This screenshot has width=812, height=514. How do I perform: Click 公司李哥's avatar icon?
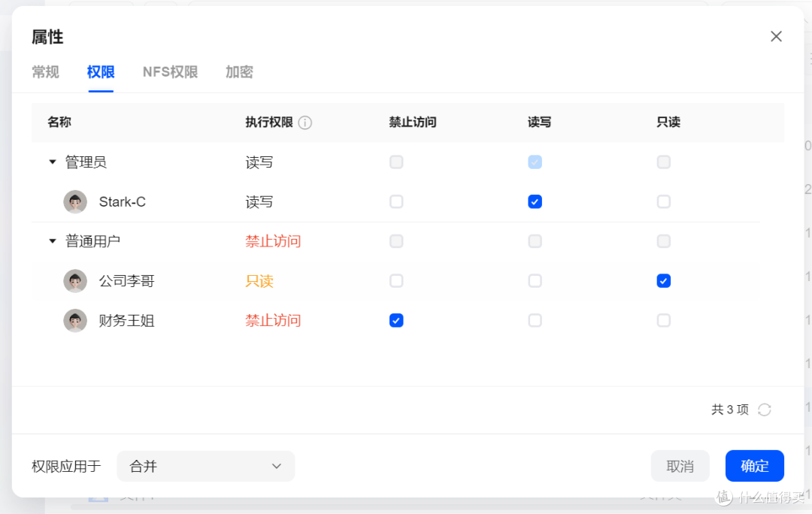coord(75,281)
